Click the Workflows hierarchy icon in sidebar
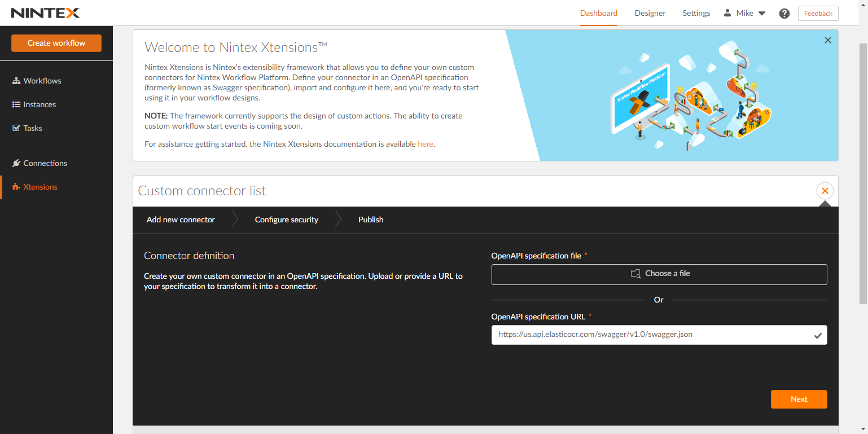 16,81
